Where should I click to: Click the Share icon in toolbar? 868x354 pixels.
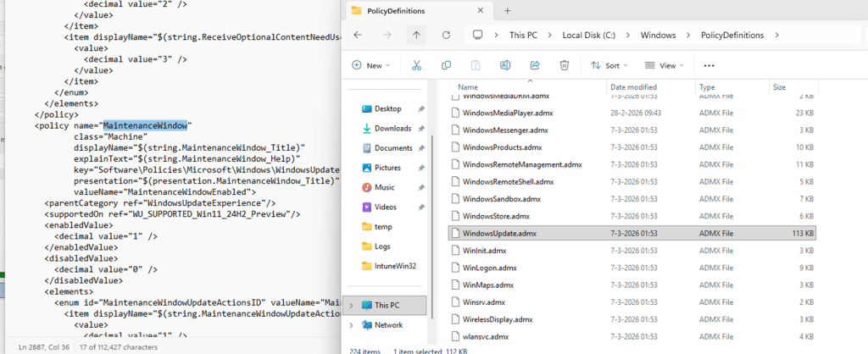(x=535, y=65)
